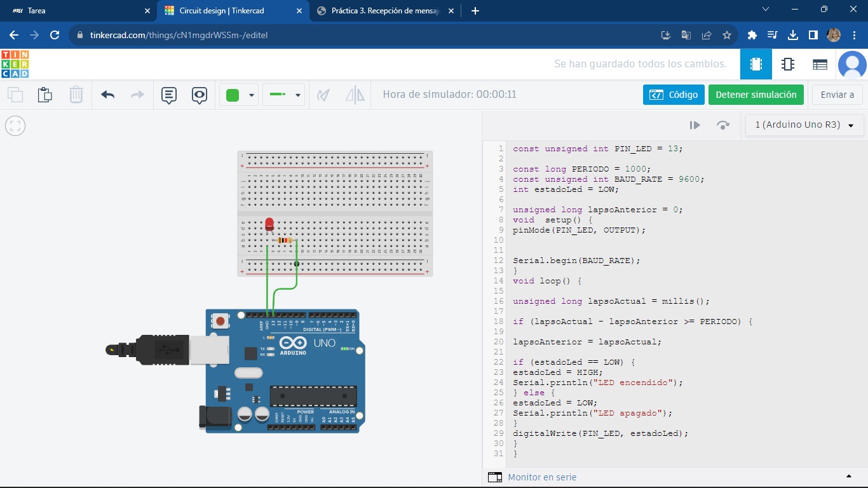Click the green wire color swatch
The height and width of the screenshot is (488, 868).
click(x=233, y=95)
